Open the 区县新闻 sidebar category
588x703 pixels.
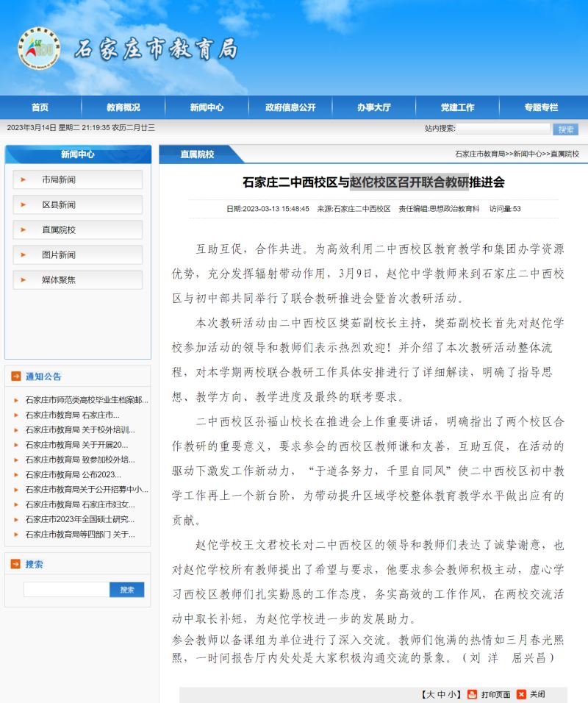point(59,204)
